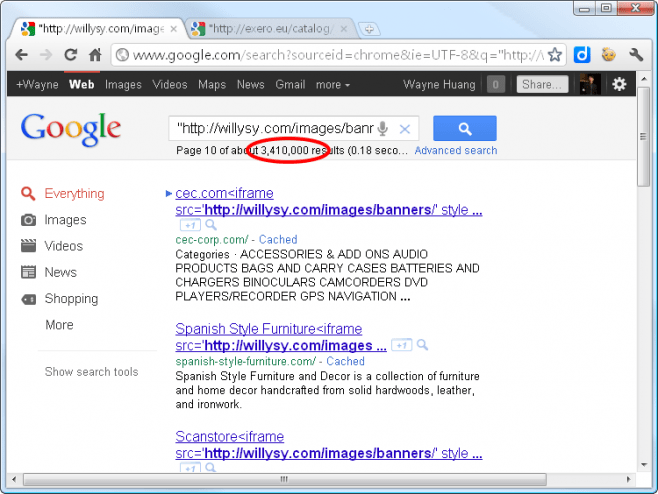Bookmark this page with the star icon

tap(555, 55)
